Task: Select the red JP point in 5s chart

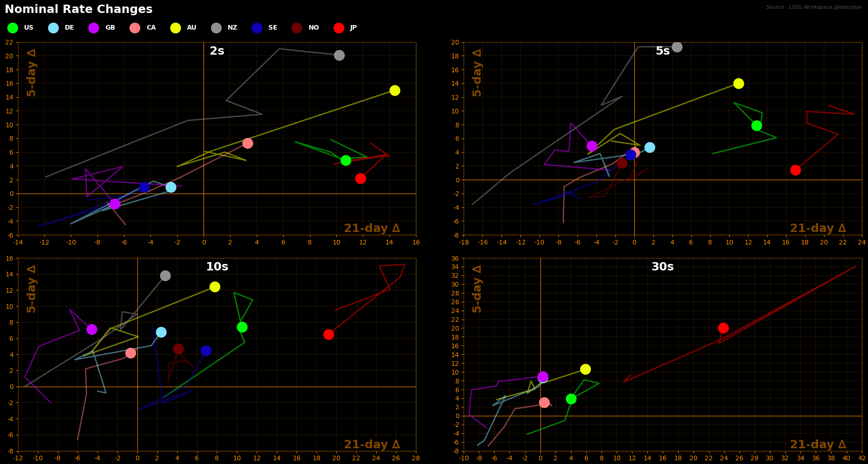Action: coord(795,170)
